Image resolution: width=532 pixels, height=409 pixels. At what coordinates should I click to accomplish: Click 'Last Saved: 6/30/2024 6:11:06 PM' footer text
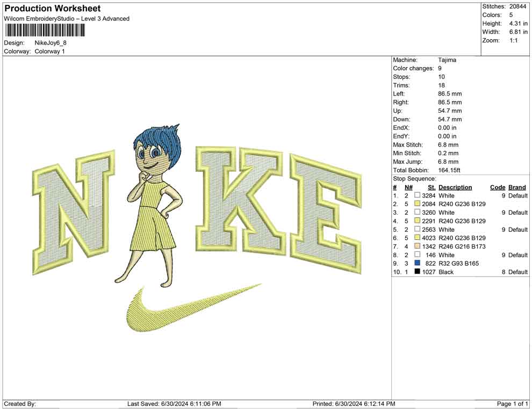[174, 404]
